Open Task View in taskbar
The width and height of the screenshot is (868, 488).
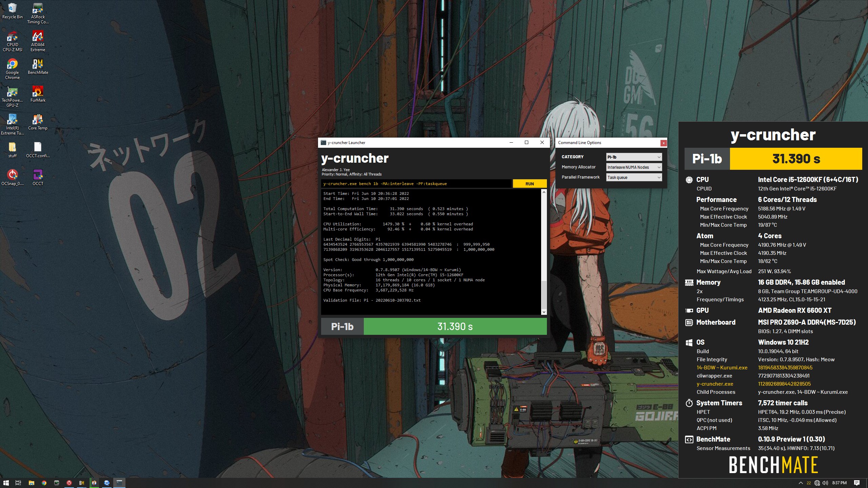pos(18,483)
